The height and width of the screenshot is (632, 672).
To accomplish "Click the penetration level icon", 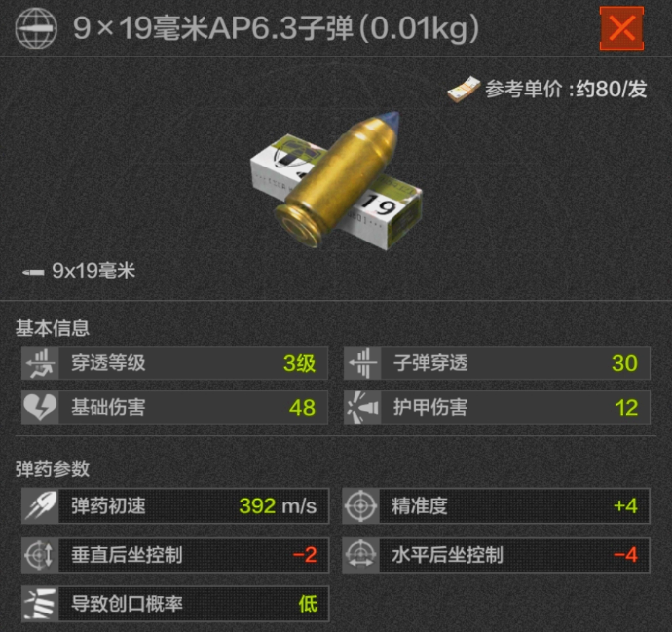I will (x=40, y=363).
